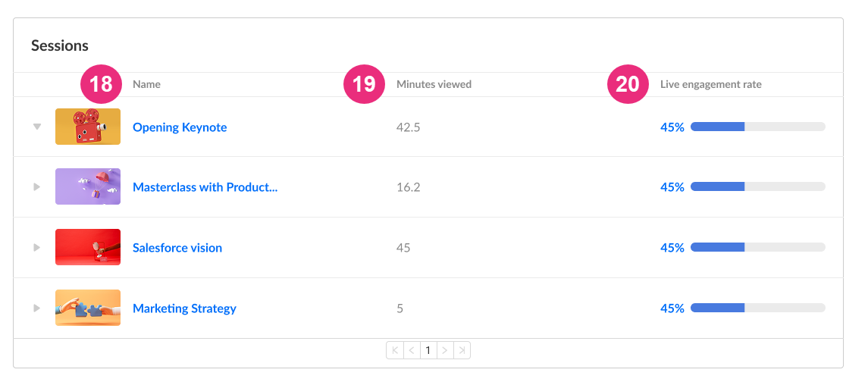Go to previous page arrow
Screen dimensions: 868x382
[412, 350]
